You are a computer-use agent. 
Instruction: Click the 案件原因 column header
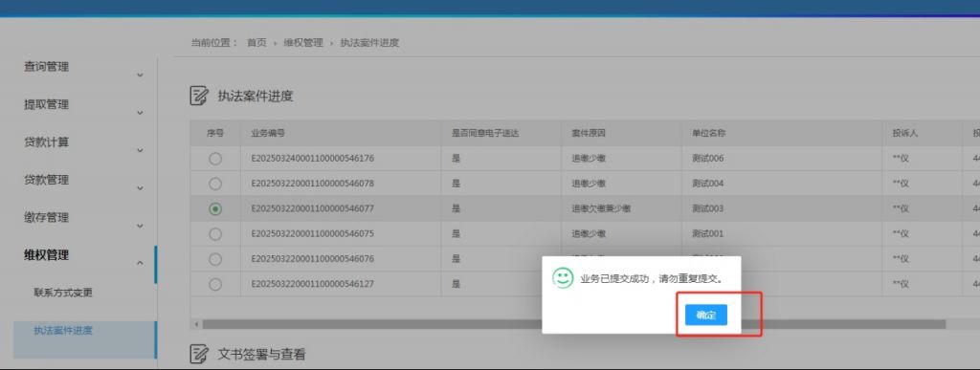[x=589, y=133]
